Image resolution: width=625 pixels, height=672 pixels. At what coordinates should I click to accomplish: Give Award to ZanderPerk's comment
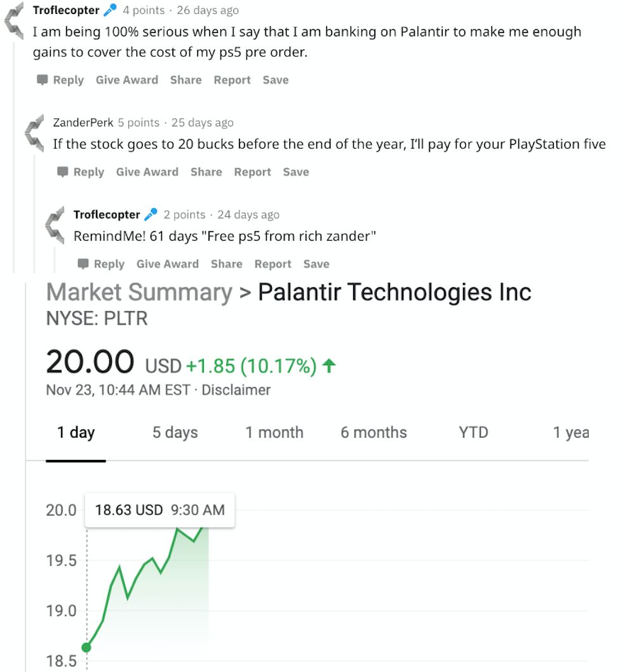147,172
